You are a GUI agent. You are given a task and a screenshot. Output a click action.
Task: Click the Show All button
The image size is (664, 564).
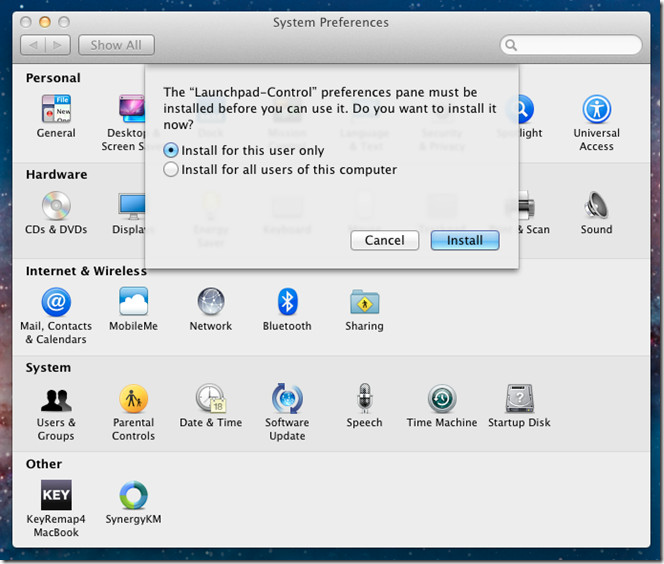(x=116, y=45)
